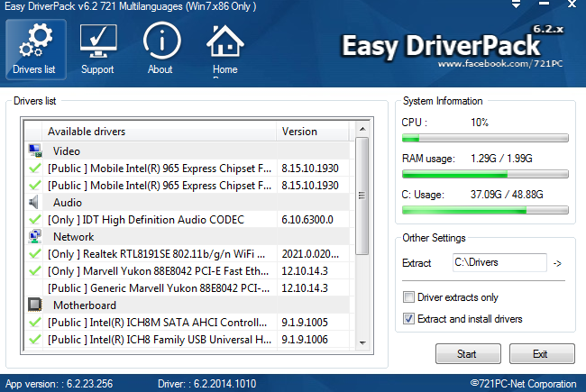Click the Start button
The image size is (586, 392).
[x=468, y=353]
